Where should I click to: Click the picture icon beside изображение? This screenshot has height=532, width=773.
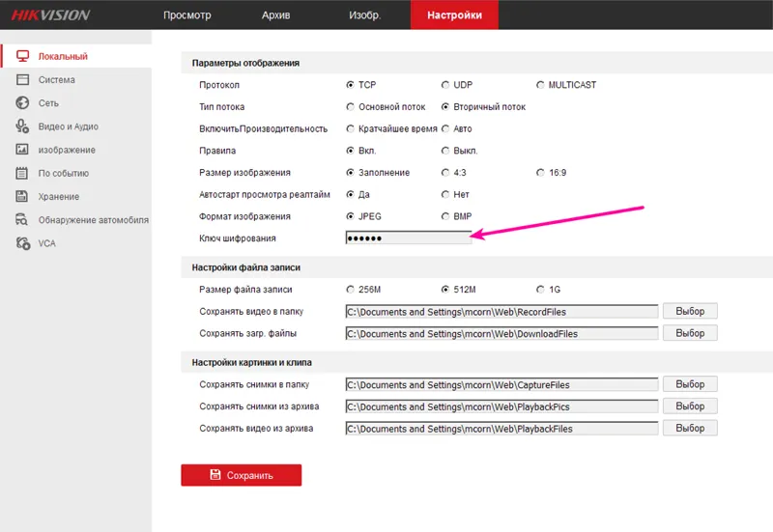coord(22,150)
